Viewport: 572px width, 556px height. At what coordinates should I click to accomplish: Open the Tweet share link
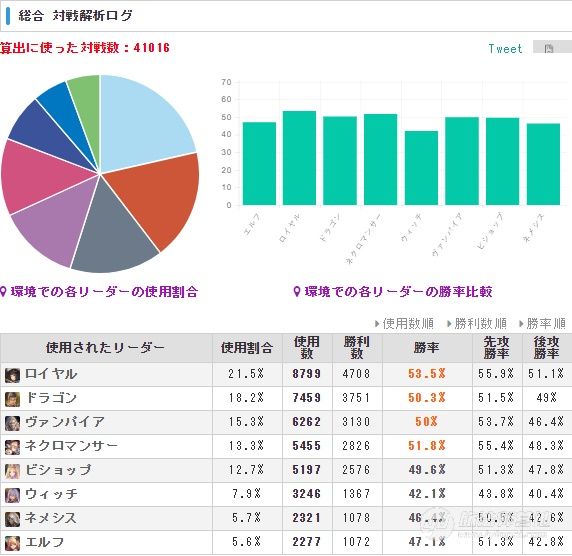pyautogui.click(x=505, y=49)
